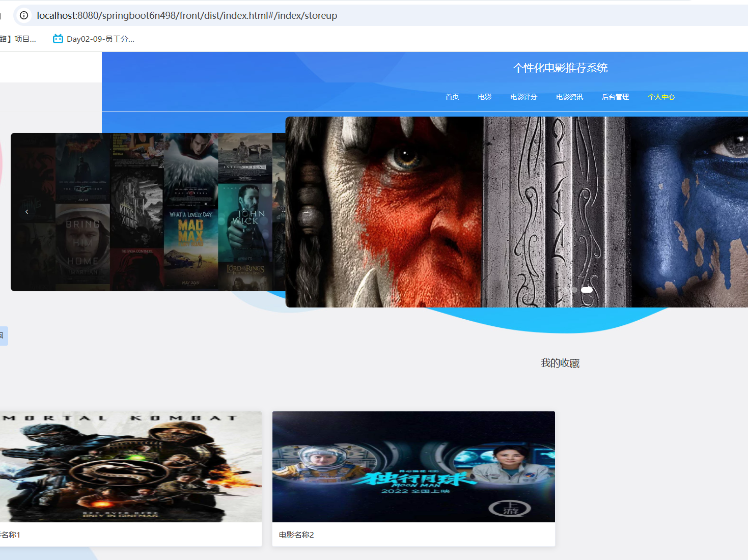Open the 电影资讯 navigation item
The height and width of the screenshot is (560, 748).
tap(569, 97)
